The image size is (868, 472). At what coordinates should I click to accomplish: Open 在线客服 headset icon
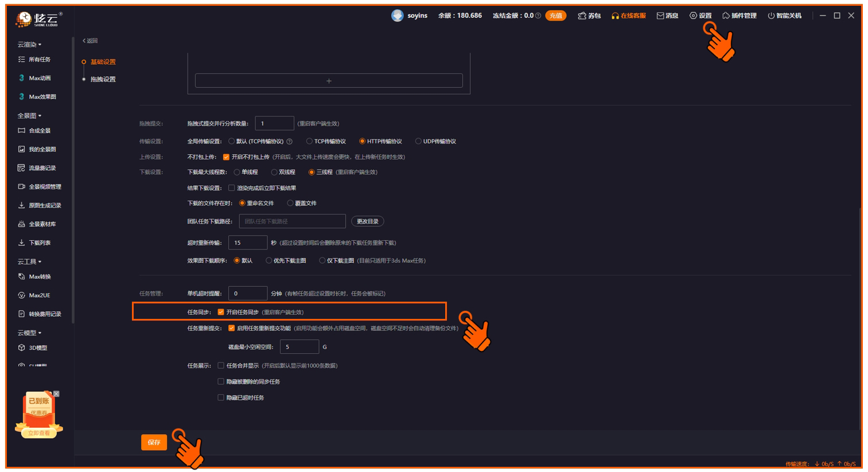click(x=615, y=16)
